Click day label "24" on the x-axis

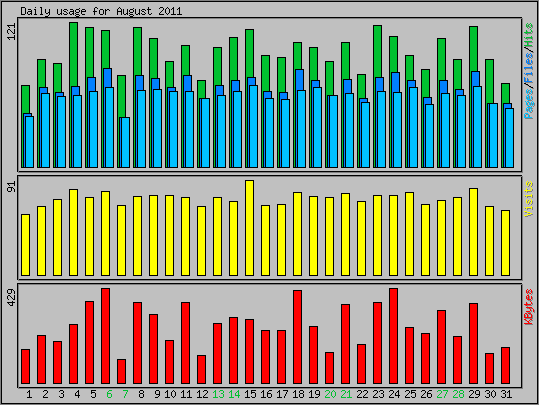click(x=394, y=394)
